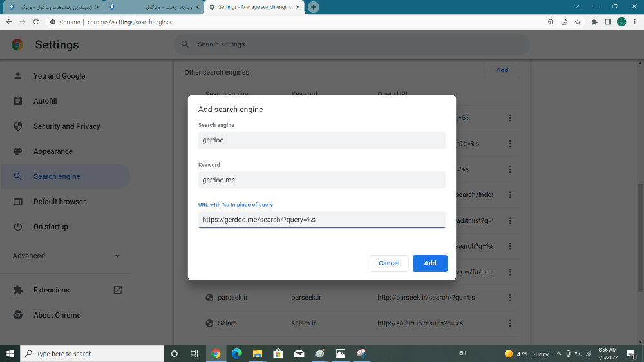The image size is (644, 362).
Task: Close the Settings tab
Action: 298,7
